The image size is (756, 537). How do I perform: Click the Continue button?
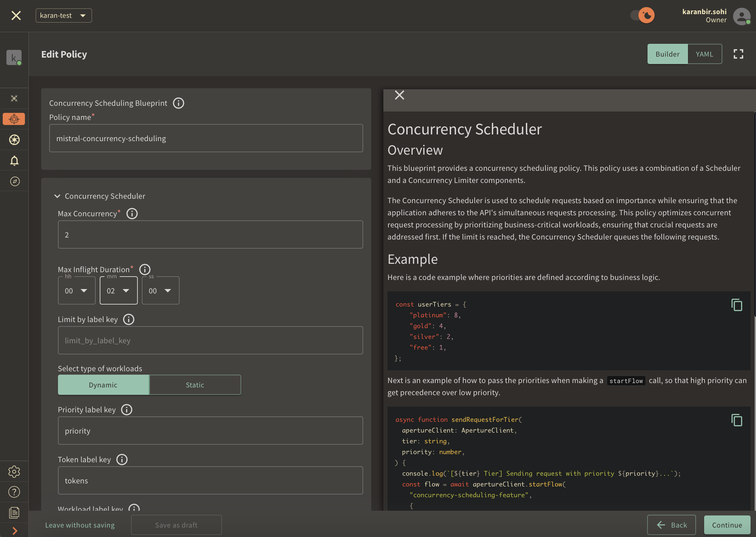click(727, 525)
